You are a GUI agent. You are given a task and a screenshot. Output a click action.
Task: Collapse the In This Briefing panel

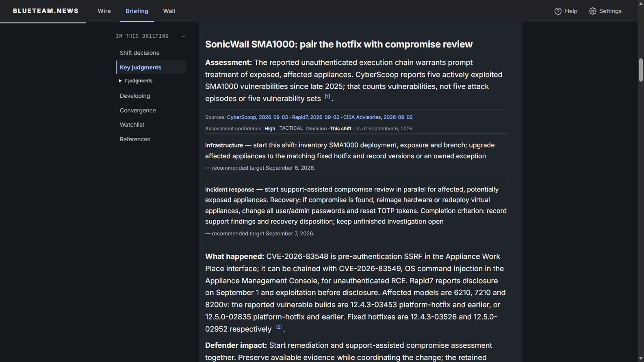[184, 36]
